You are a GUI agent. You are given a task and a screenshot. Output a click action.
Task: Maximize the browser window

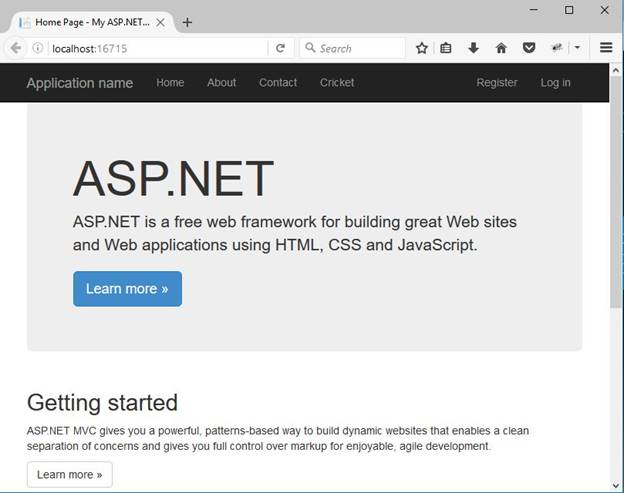click(x=569, y=10)
